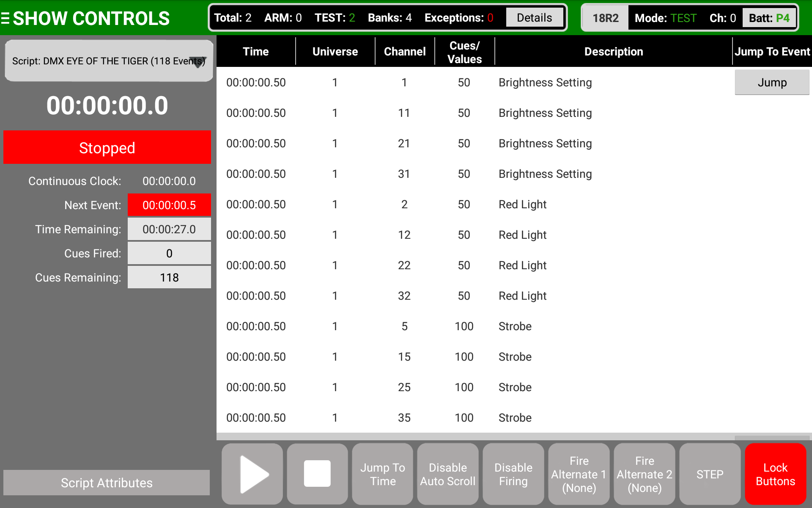Viewport: 812px width, 508px height.
Task: Toggle the red Lock Buttons control
Action: (776, 474)
